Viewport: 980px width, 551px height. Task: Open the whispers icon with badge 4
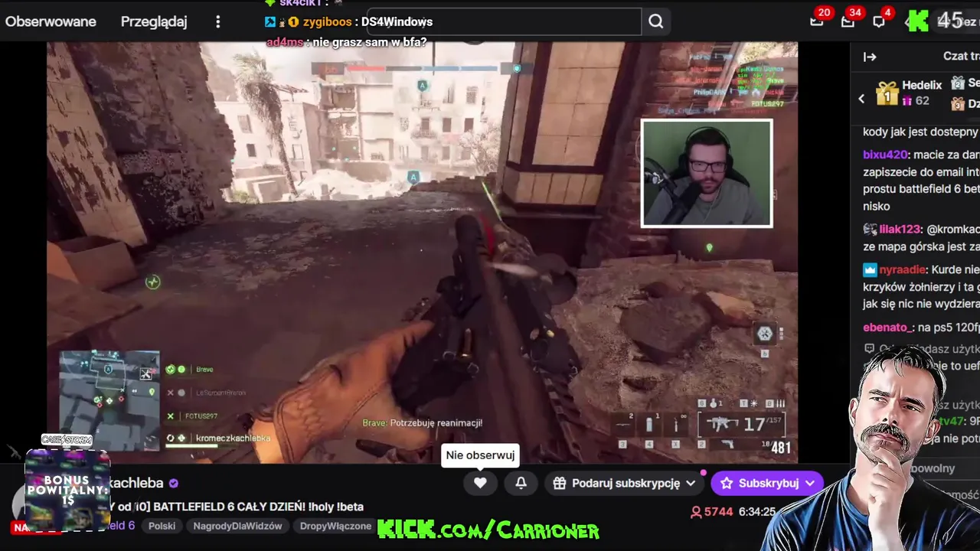pos(879,21)
